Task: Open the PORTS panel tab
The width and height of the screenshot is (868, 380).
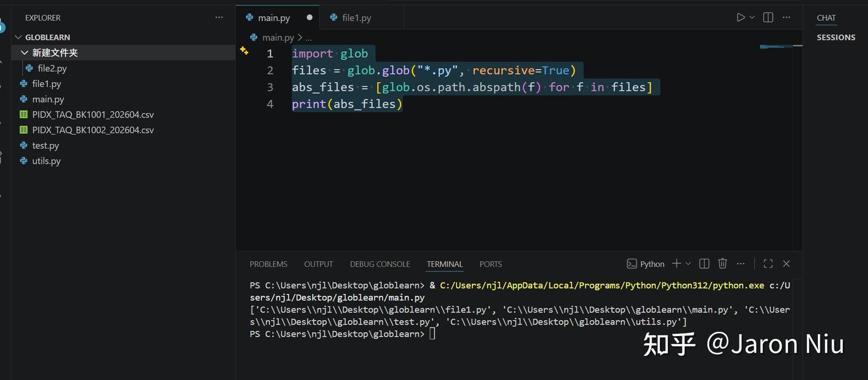Action: (491, 264)
